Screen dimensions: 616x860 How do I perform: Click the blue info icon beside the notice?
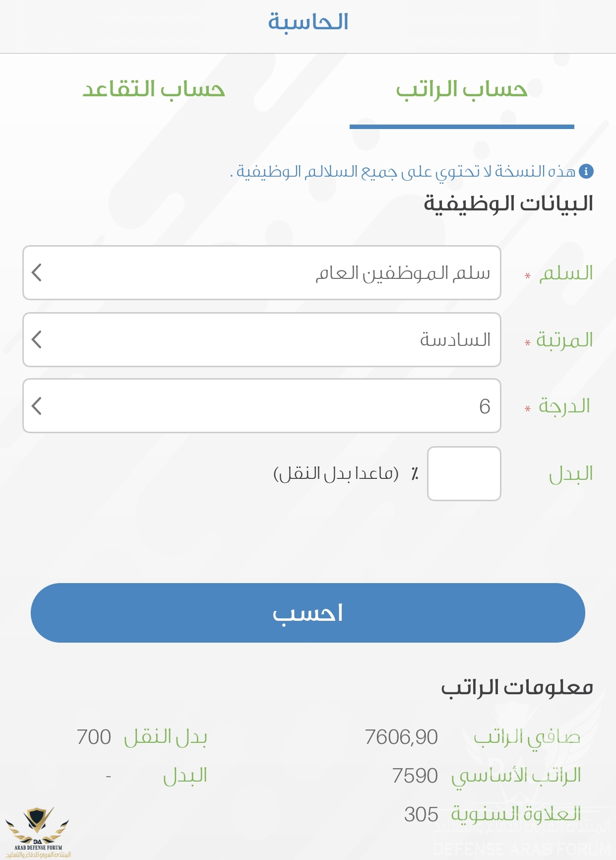pos(586,171)
